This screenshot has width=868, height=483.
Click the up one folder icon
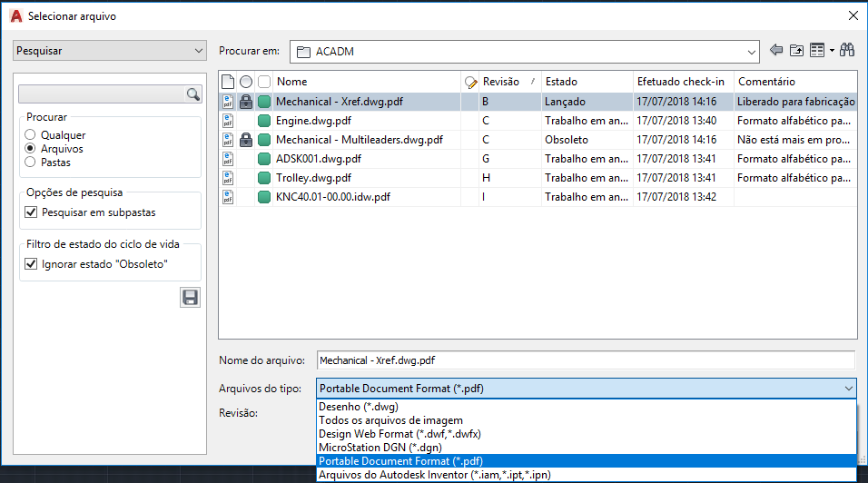pyautogui.click(x=796, y=50)
